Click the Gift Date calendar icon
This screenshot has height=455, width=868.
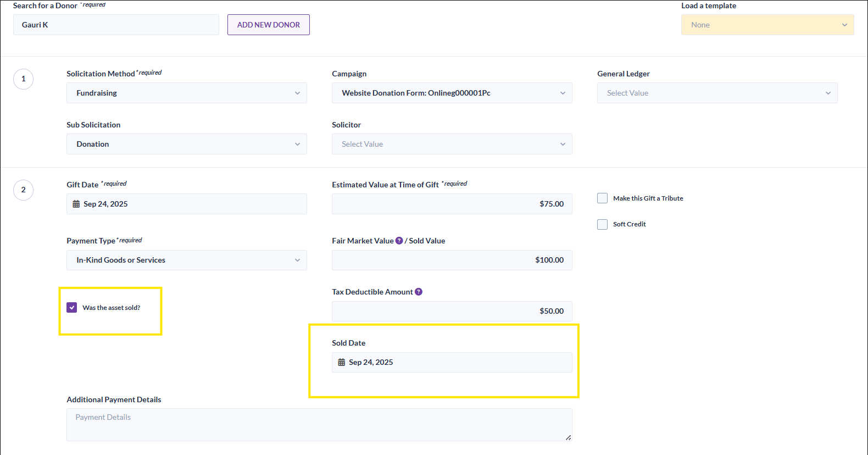coord(76,204)
